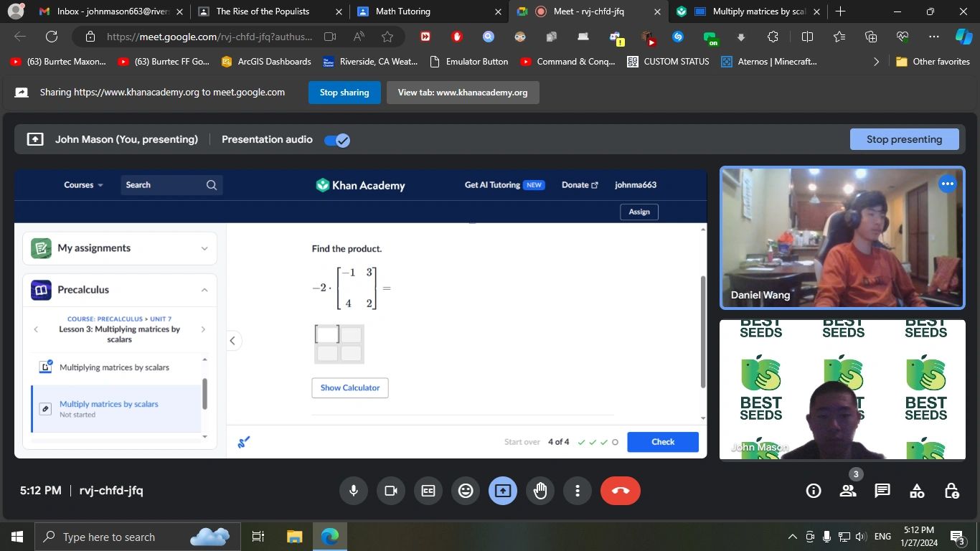Mute the microphone

[353, 490]
